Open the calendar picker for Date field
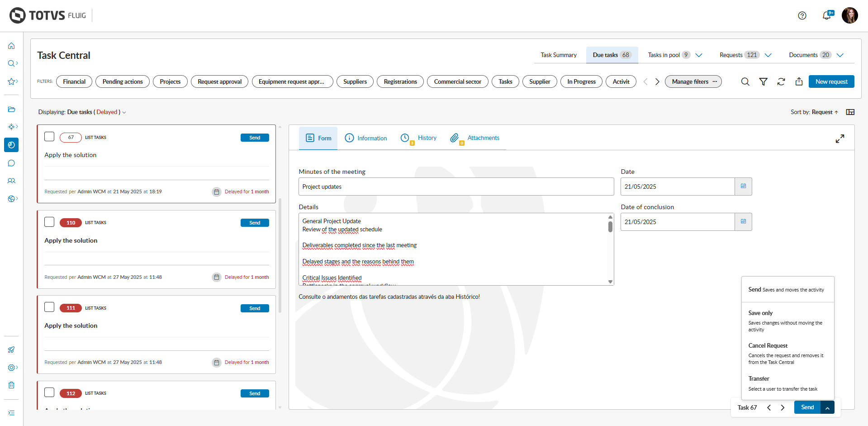Screen dimensions: 868x426 (x=743, y=187)
